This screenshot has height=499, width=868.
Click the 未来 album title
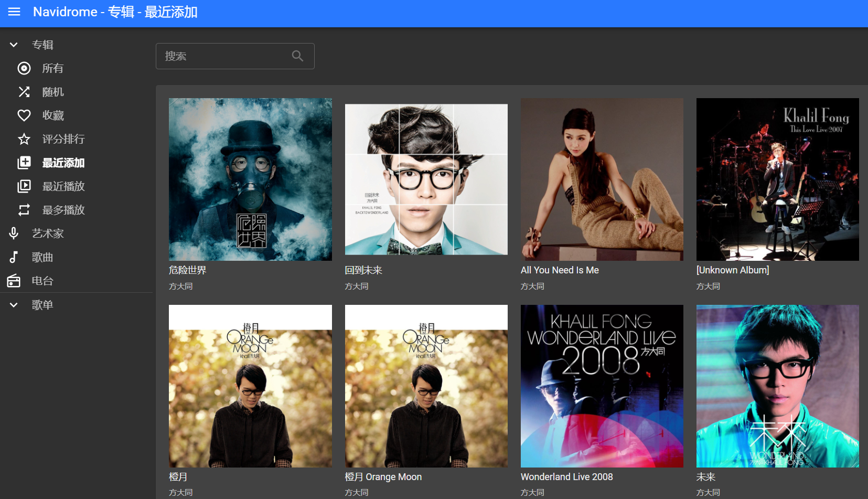click(706, 477)
